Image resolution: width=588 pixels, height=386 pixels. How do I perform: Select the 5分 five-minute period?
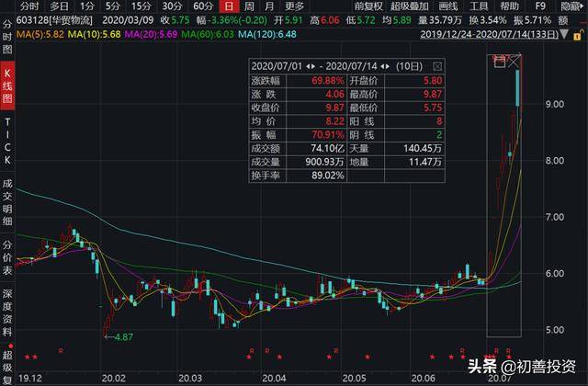112,6
